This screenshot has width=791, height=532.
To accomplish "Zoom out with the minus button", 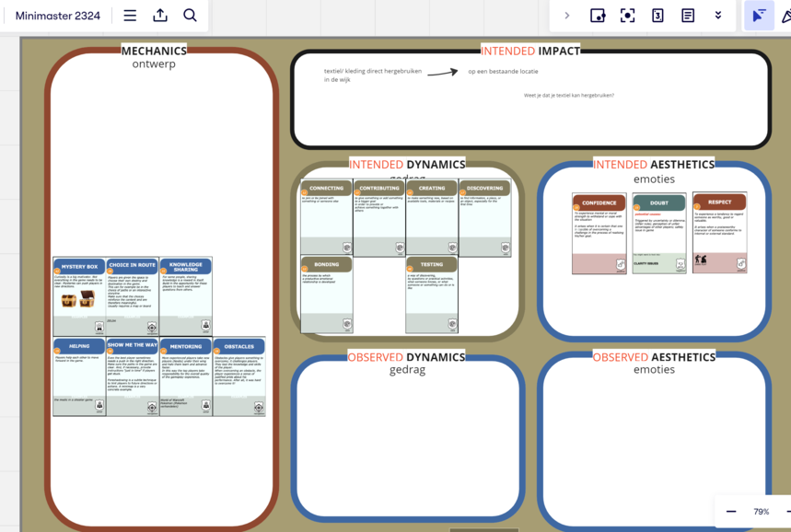I will [x=731, y=512].
